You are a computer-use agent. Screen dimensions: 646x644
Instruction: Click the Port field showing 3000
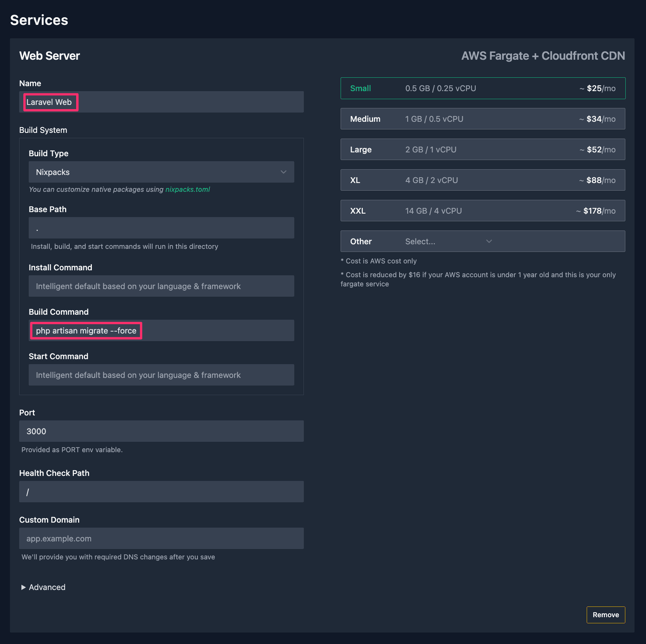pyautogui.click(x=161, y=431)
